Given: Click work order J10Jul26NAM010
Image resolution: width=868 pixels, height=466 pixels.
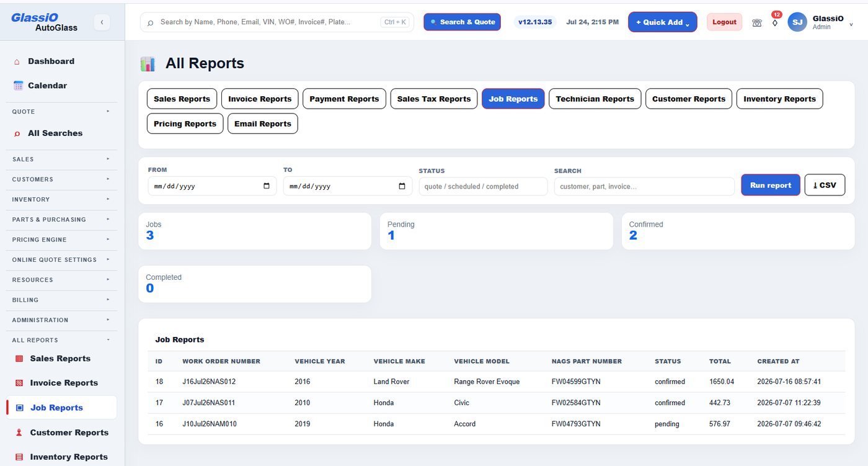Looking at the screenshot, I should click(210, 424).
